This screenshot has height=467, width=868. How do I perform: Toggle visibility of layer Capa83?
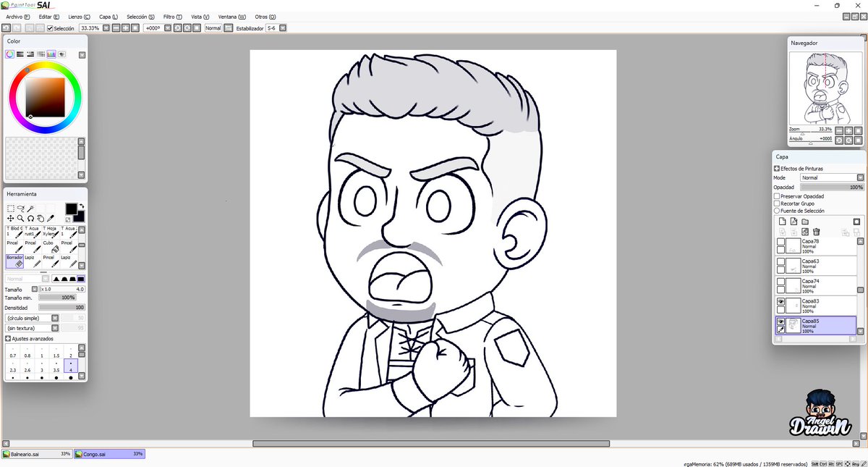pos(781,300)
